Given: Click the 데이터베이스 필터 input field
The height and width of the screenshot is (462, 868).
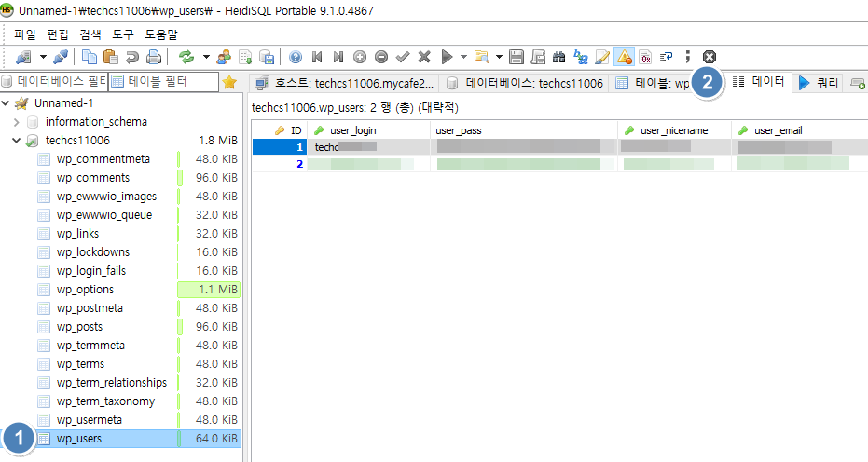Looking at the screenshot, I should [54, 82].
